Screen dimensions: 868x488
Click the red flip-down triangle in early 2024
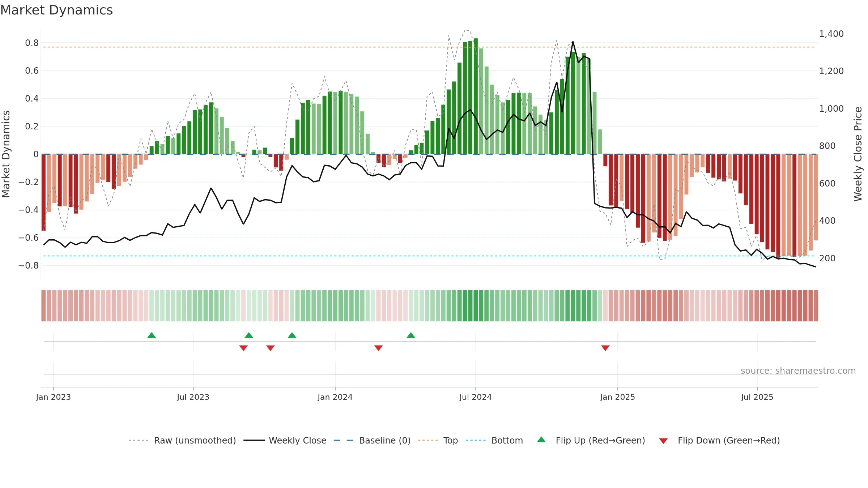[x=379, y=348]
